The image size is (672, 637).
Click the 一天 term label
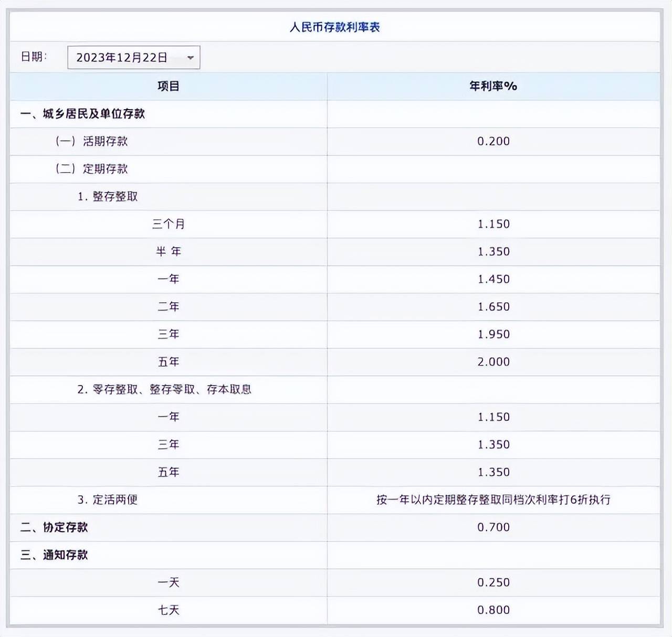tap(169, 582)
